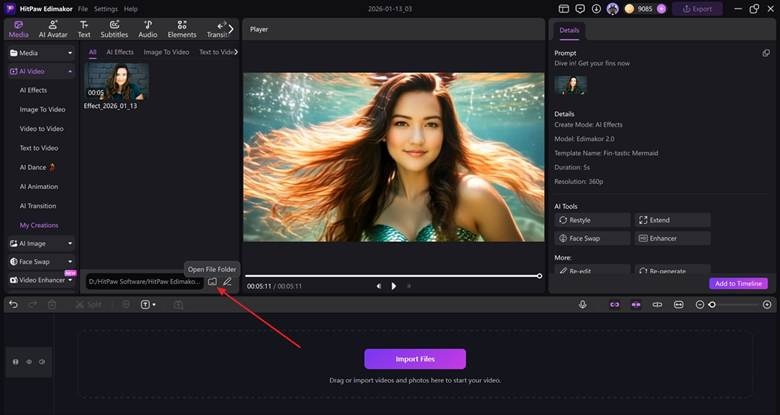The image size is (780, 415).
Task: Toggle the purple magnetic snap icon
Action: 636,305
